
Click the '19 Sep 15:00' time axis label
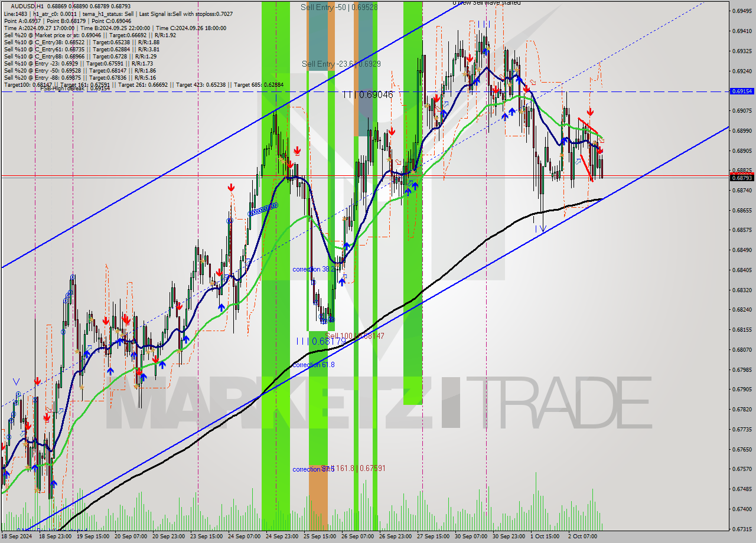(93, 537)
